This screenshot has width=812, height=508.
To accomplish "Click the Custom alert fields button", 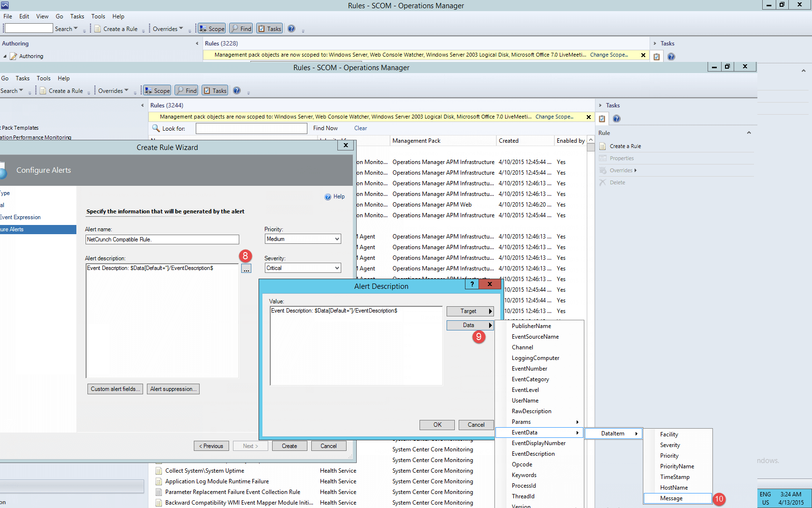I will pos(115,389).
